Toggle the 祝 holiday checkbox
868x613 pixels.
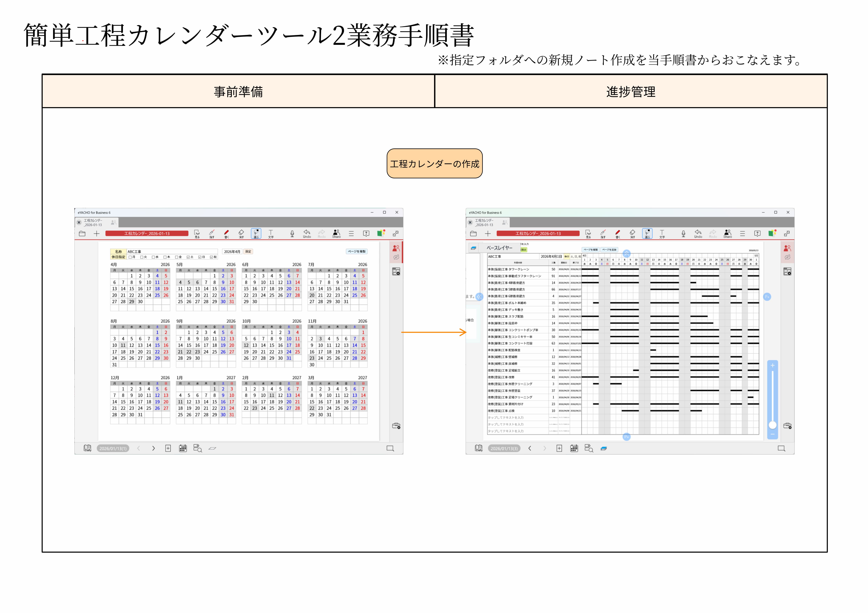(211, 257)
